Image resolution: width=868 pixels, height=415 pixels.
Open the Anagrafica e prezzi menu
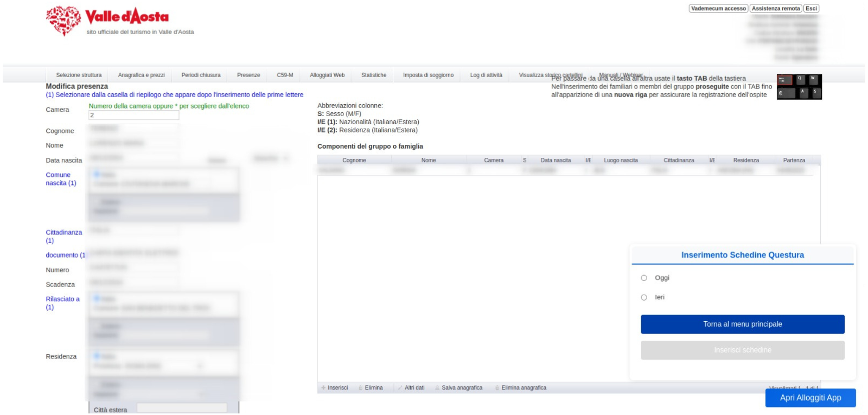click(141, 75)
